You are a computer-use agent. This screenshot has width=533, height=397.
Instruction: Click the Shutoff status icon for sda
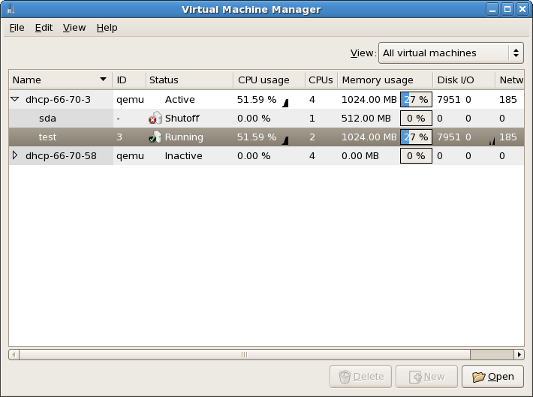point(155,118)
